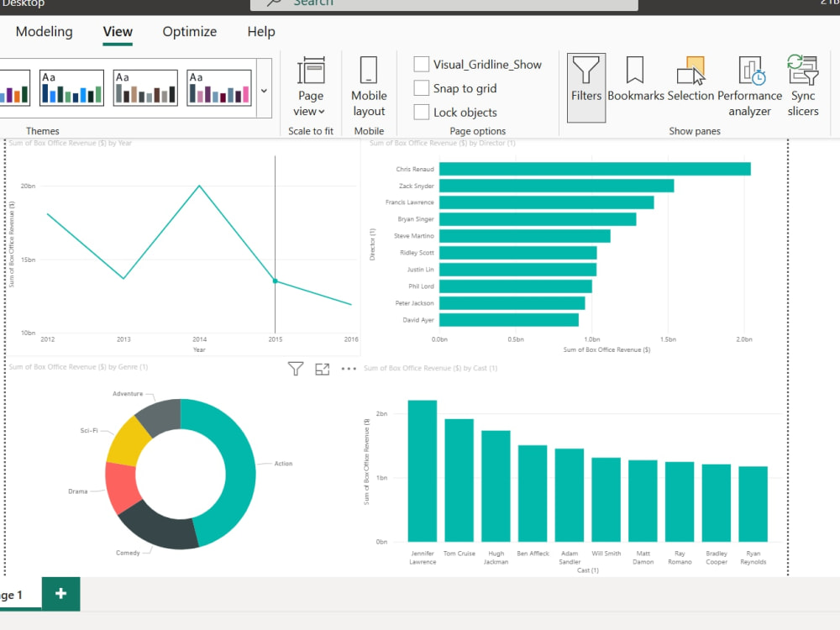Select the Action slice in donut chart
The width and height of the screenshot is (840, 630).
point(240,471)
